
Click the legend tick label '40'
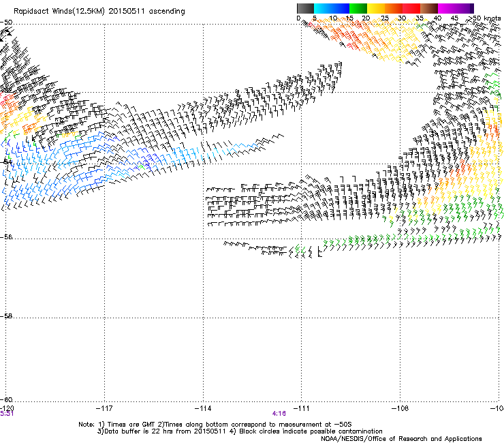point(437,18)
